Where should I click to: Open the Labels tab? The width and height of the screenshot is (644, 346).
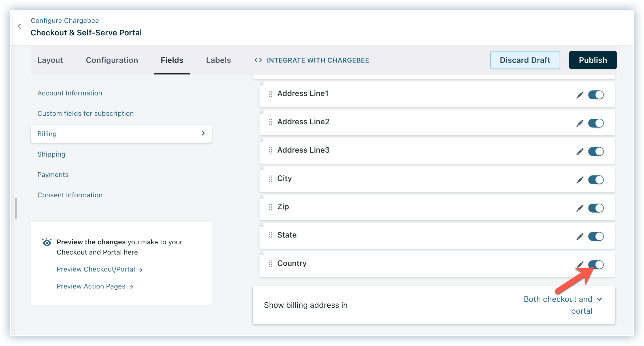point(218,60)
